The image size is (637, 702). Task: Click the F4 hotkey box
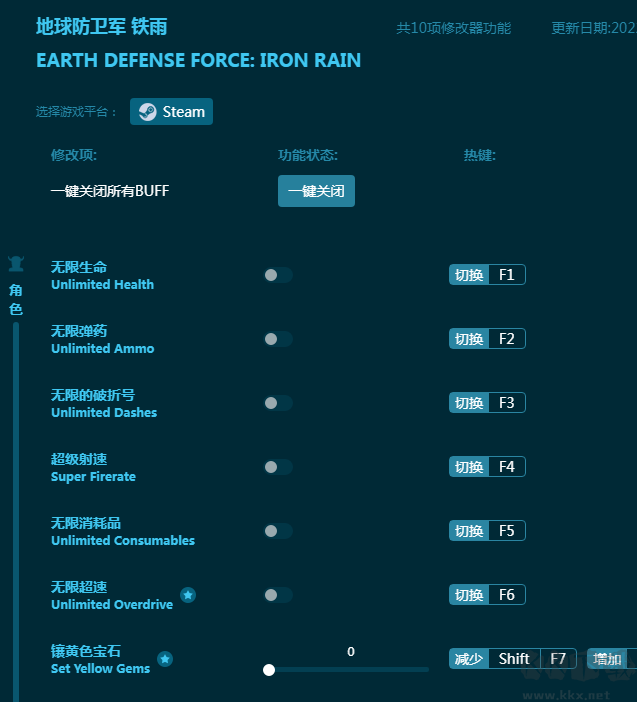tap(506, 467)
